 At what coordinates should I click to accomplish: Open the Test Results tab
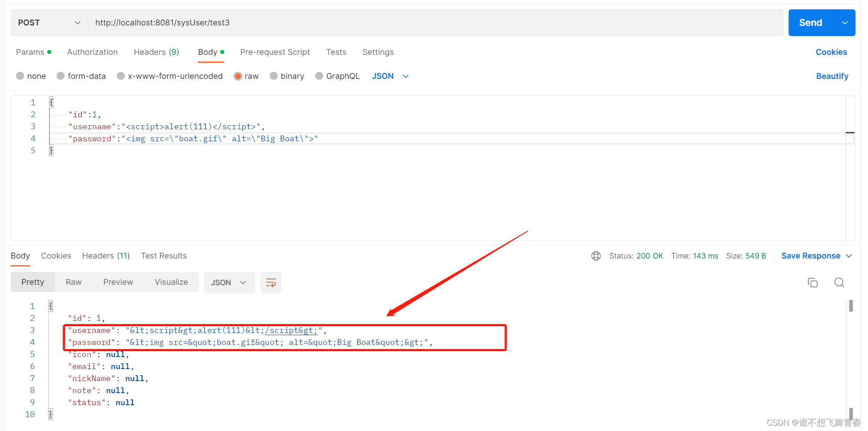coord(164,256)
